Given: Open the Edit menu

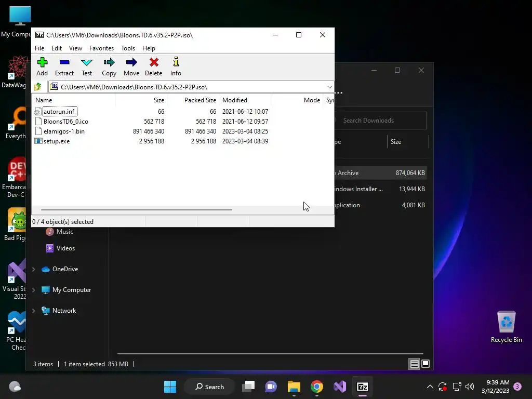Looking at the screenshot, I should (x=56, y=48).
